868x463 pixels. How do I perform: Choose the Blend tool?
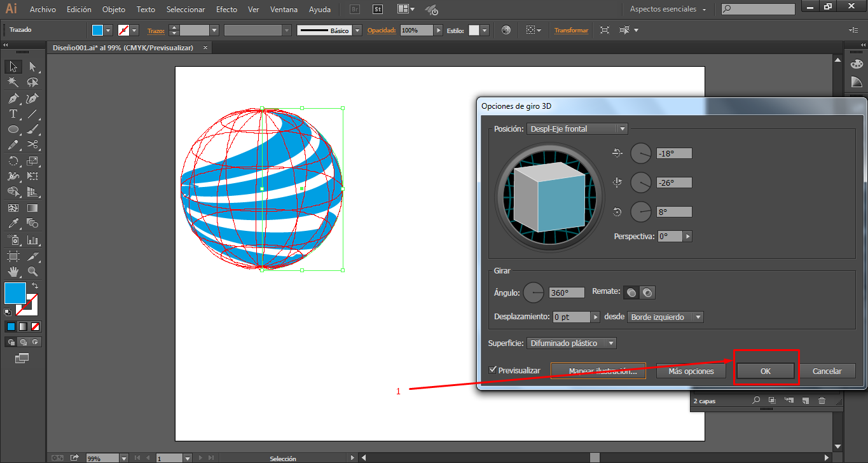32,223
